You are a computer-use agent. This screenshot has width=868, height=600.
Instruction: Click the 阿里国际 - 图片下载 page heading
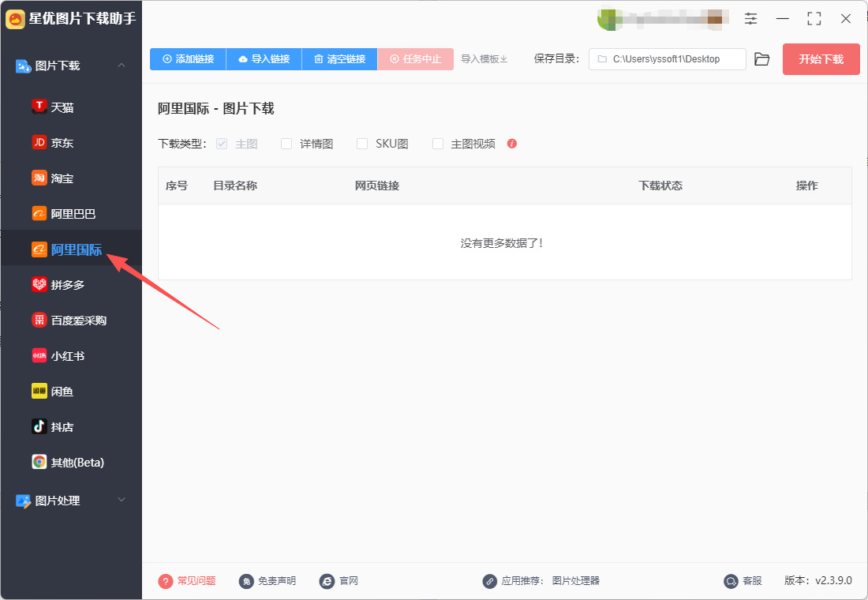(216, 109)
